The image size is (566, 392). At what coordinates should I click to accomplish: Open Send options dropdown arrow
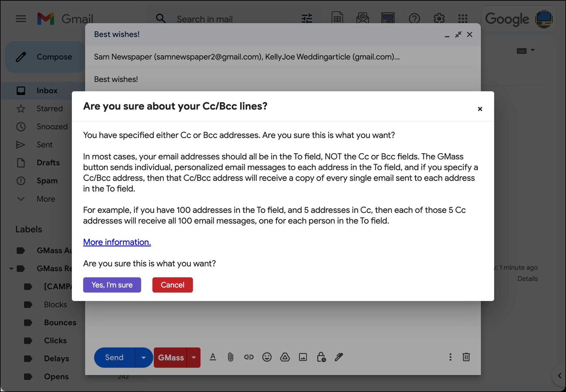144,358
